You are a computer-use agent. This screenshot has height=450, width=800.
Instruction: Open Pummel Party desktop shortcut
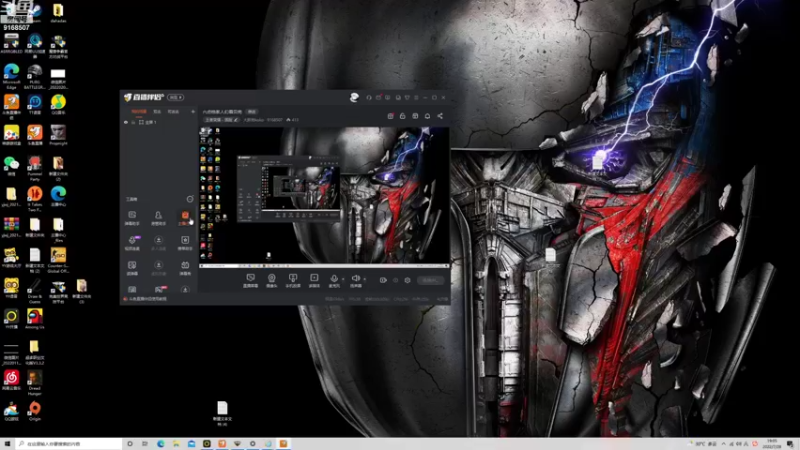35,168
